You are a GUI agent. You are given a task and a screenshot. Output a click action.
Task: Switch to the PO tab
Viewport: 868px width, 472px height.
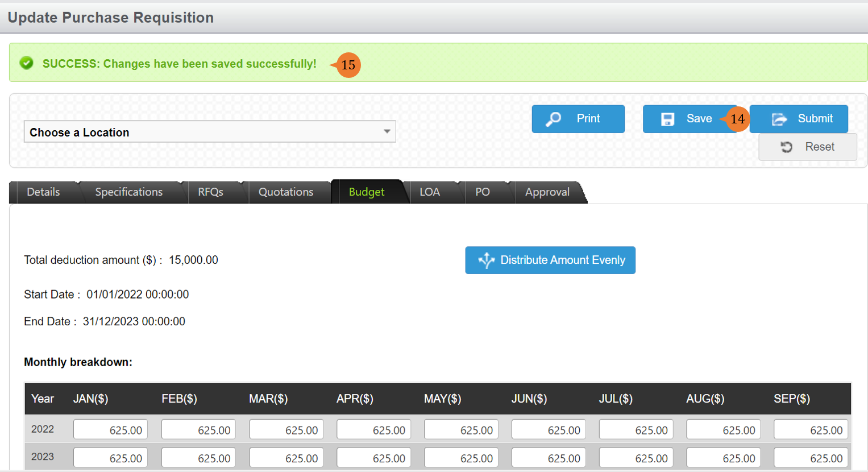[x=483, y=192]
